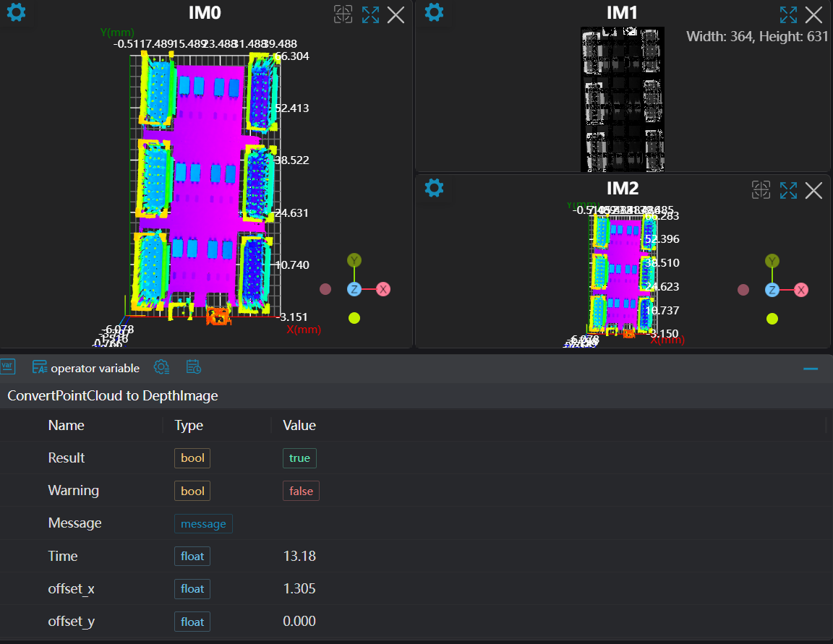Click fit-to-view crosshair icon in IM2
Image resolution: width=833 pixels, height=644 pixels.
tap(761, 190)
